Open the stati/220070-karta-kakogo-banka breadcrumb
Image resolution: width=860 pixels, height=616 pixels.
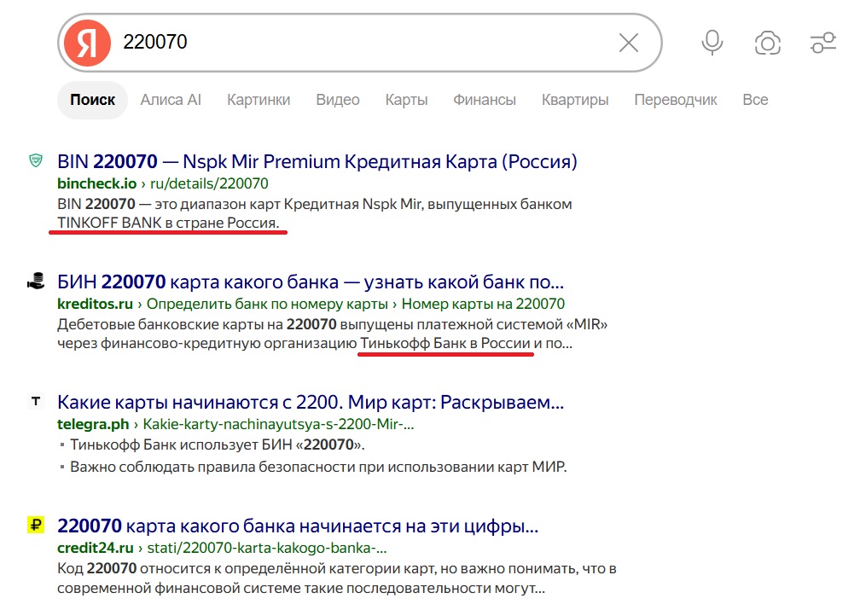tap(266, 548)
